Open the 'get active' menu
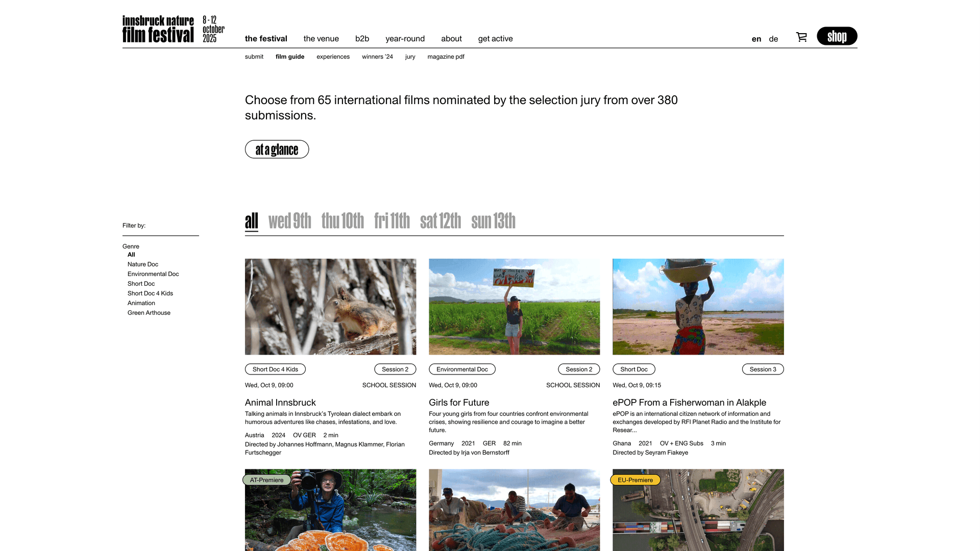The height and width of the screenshot is (551, 980). tap(495, 39)
